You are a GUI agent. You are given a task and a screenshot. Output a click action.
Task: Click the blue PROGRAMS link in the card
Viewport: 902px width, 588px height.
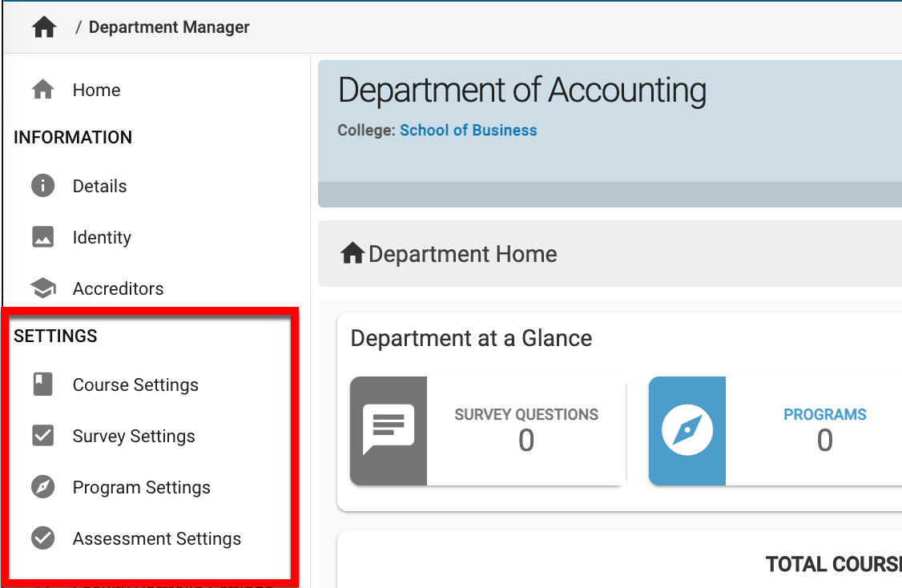click(x=824, y=414)
